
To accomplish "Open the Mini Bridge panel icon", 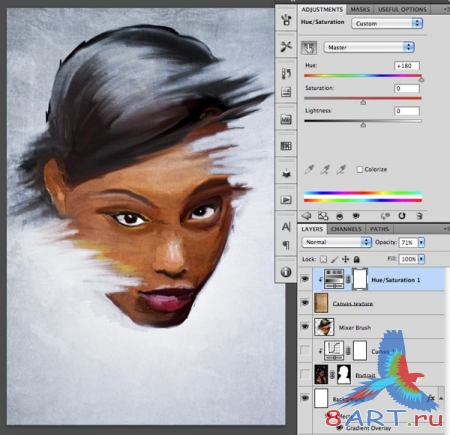I will (x=286, y=119).
